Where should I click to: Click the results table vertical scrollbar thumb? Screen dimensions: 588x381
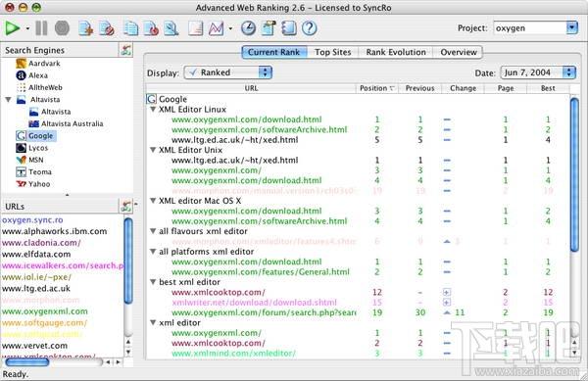[x=574, y=175]
